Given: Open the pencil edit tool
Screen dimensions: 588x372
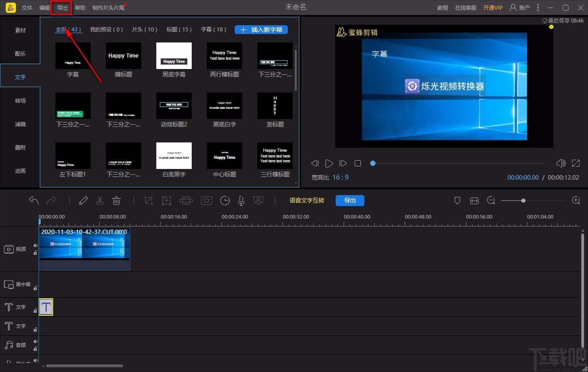Looking at the screenshot, I should (x=83, y=200).
